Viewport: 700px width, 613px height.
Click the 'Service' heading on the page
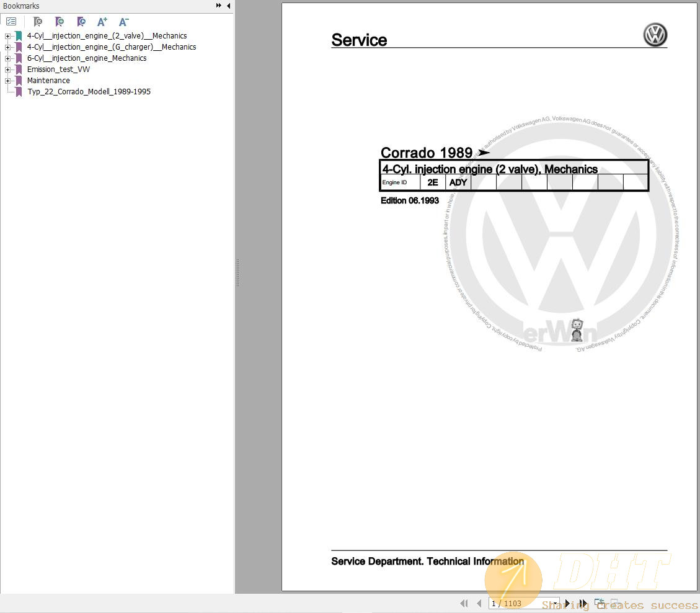coord(359,40)
